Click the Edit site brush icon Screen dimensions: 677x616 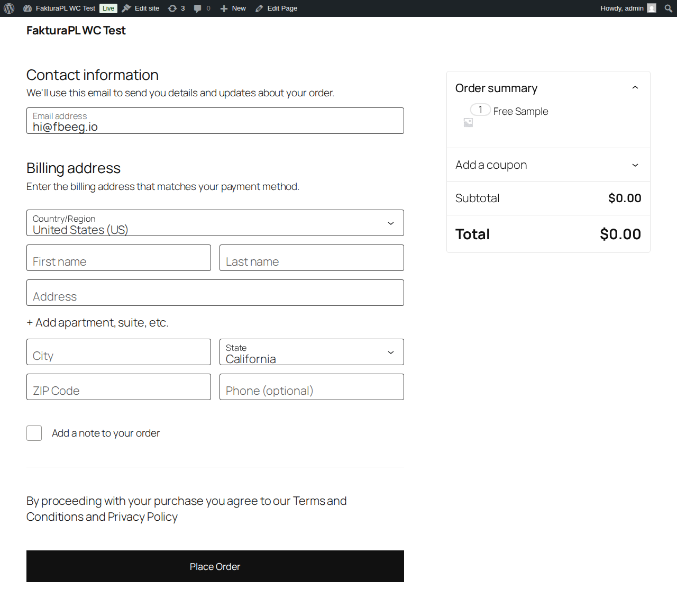(x=126, y=8)
